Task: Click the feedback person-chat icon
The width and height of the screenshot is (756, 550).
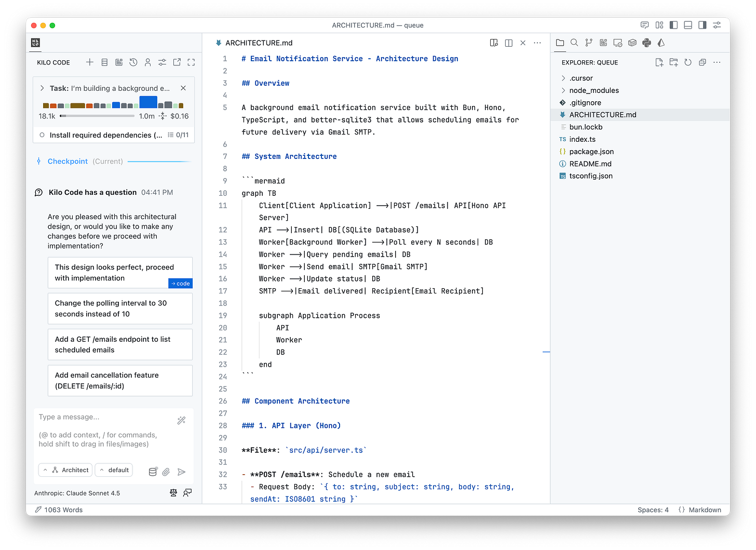Action: coord(187,493)
